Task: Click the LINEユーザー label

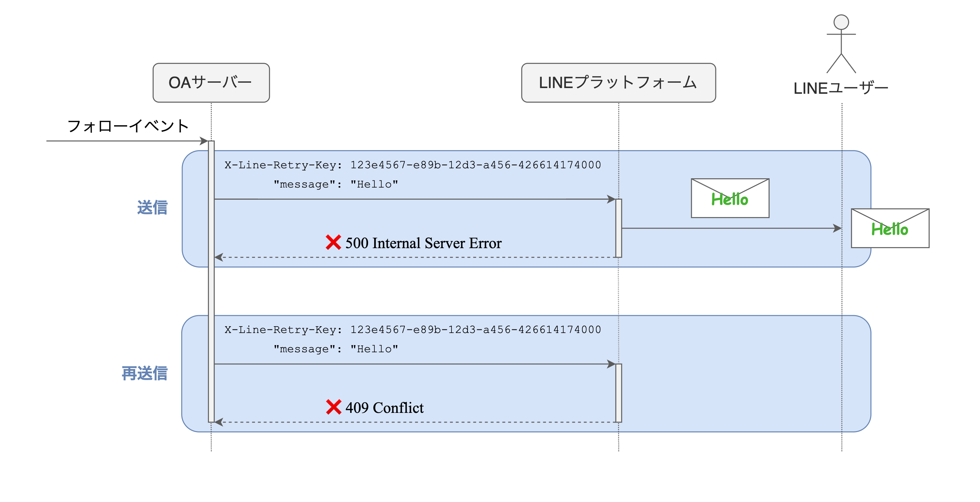Action: tap(840, 88)
